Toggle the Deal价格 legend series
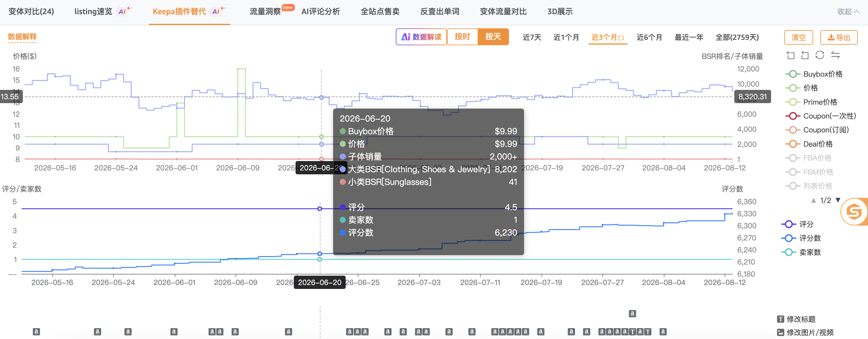This screenshot has height=339, width=868. (x=809, y=144)
